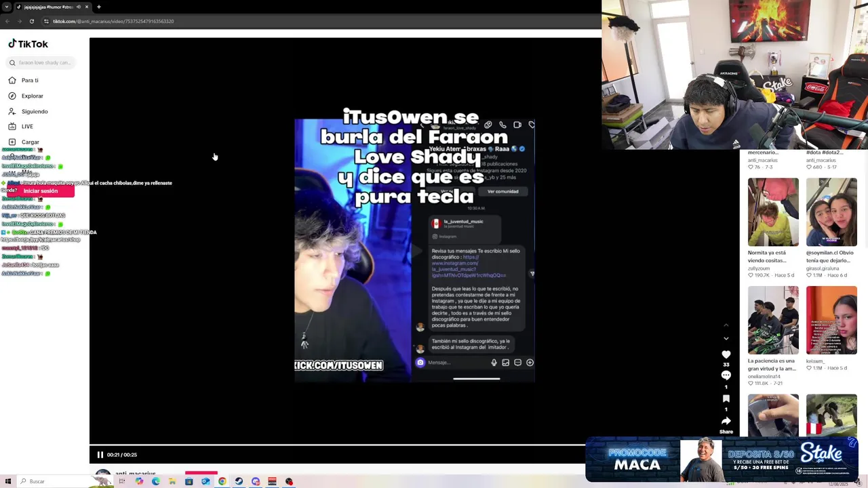Click the red Iniciar sesión button

[41, 191]
